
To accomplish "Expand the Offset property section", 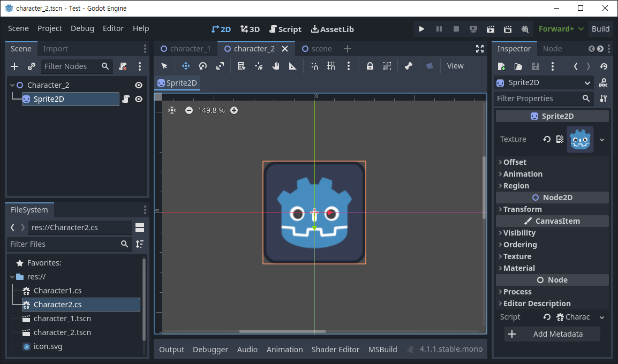I will [x=552, y=162].
